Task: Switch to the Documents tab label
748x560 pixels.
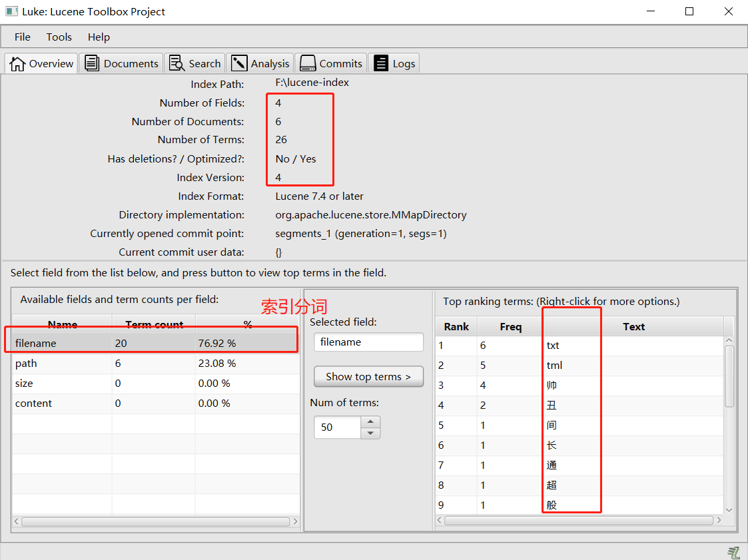Action: coord(131,63)
